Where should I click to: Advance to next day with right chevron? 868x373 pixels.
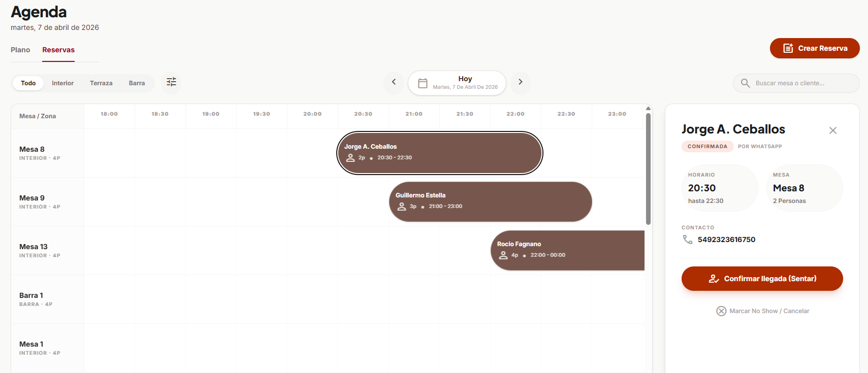point(520,82)
